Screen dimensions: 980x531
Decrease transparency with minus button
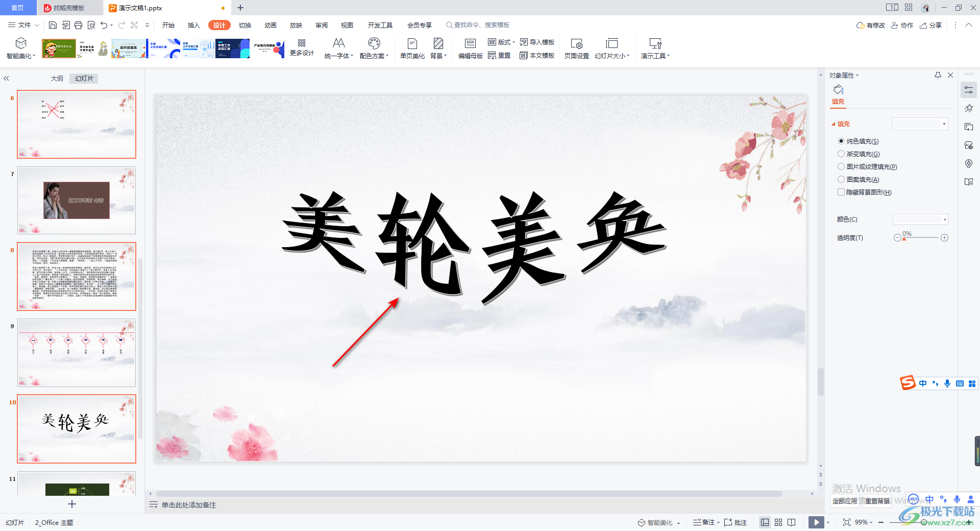(x=897, y=238)
